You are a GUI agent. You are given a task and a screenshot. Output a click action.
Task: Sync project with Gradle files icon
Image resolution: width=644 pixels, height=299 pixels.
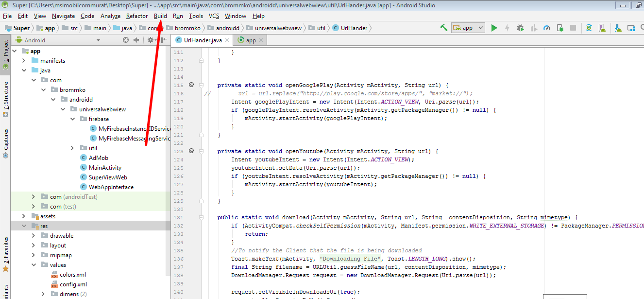click(589, 28)
